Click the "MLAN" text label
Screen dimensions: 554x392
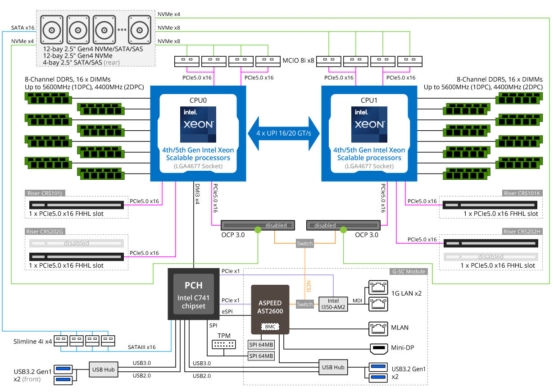[400, 328]
